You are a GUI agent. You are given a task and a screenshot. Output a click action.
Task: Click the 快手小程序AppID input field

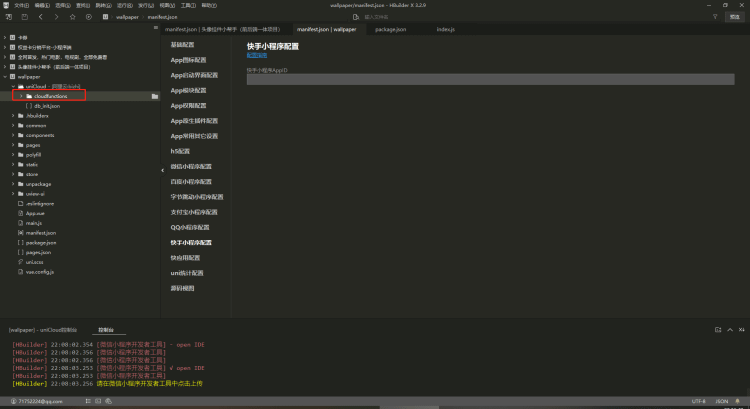490,79
